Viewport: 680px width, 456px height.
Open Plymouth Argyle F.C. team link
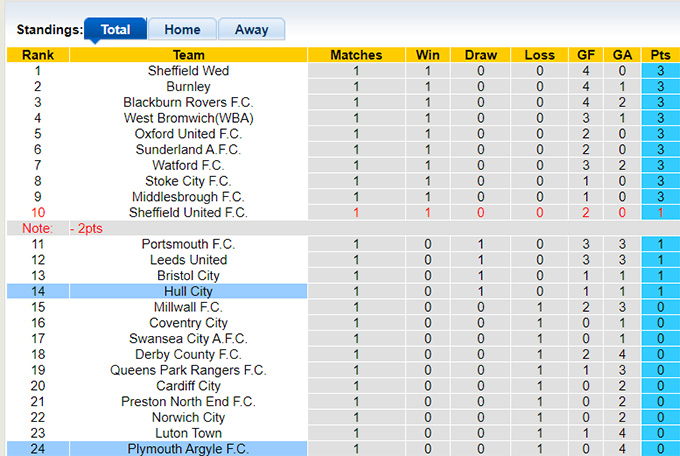(188, 449)
